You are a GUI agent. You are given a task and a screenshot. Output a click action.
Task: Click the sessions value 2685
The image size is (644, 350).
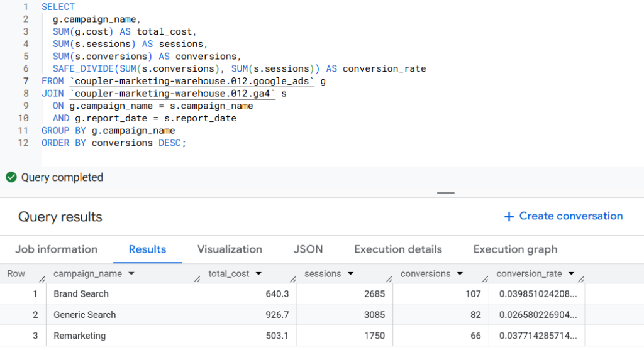[375, 294]
